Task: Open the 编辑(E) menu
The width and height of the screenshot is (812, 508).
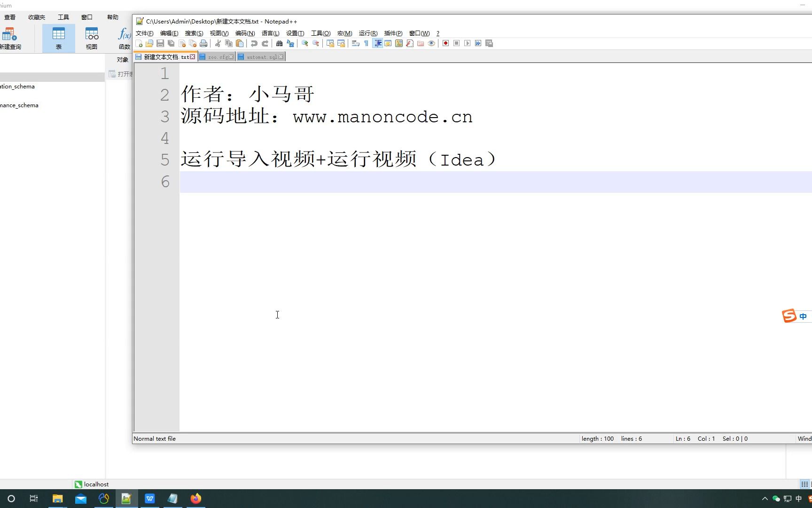Action: click(x=169, y=33)
